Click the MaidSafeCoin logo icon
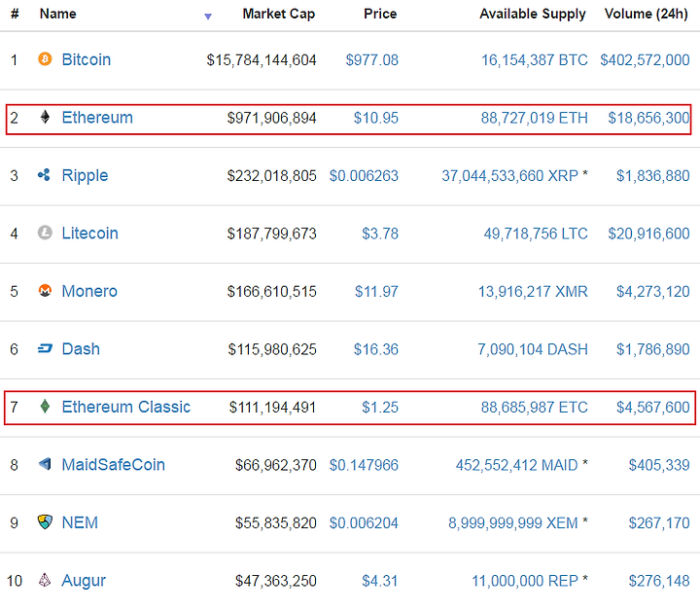Screen dimensions: 700x610 pyautogui.click(x=45, y=464)
